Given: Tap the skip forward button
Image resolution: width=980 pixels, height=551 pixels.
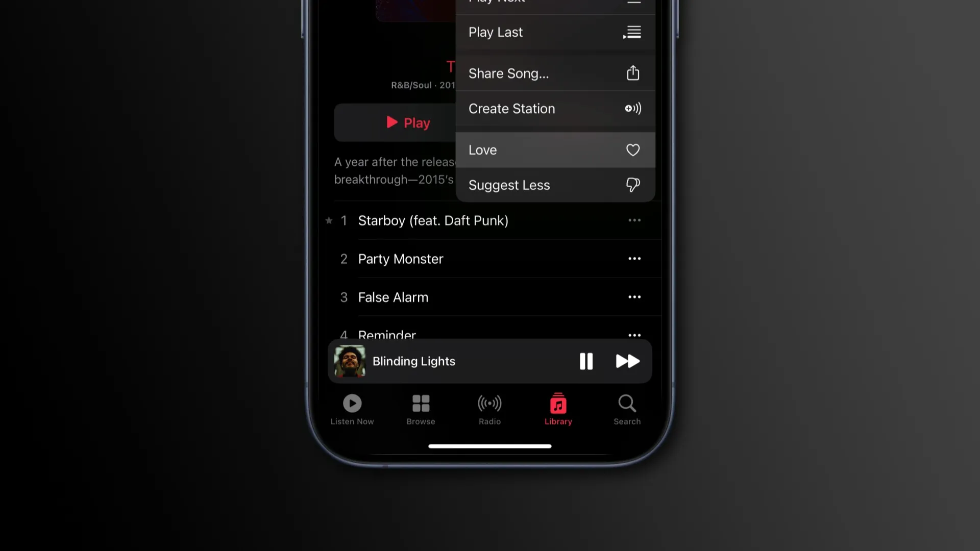Looking at the screenshot, I should tap(627, 361).
